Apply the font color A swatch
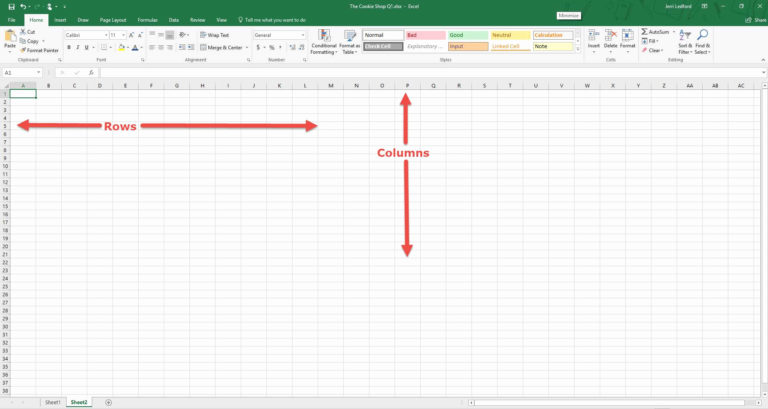The image size is (768, 409). click(x=135, y=48)
